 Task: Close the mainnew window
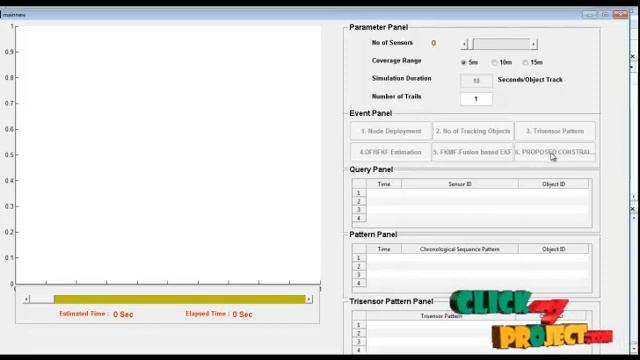(620, 14)
